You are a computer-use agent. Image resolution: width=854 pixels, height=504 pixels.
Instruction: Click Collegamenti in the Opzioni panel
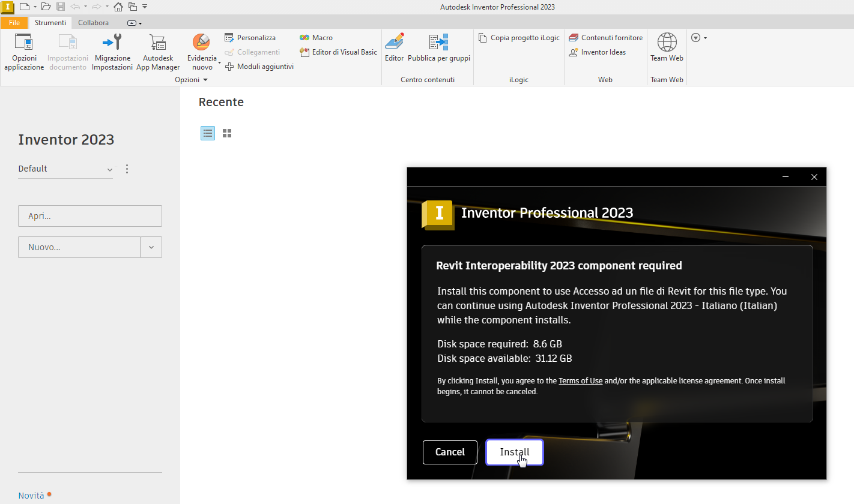(x=252, y=52)
